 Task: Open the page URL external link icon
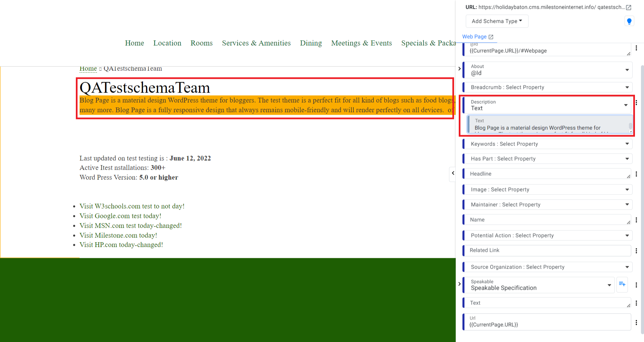coord(629,7)
